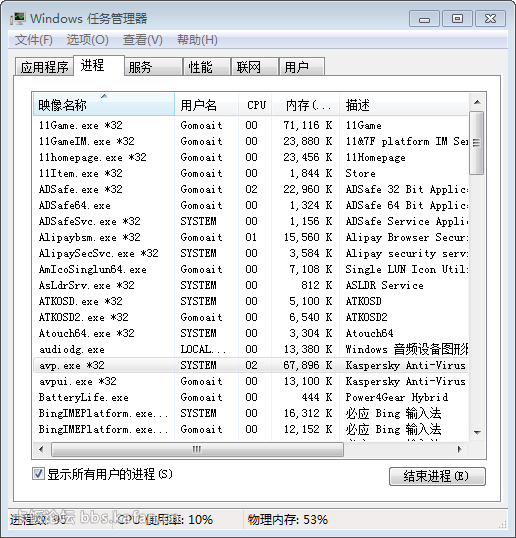Sort by 映像名称 column header
Image resolution: width=516 pixels, height=538 pixels.
104,104
